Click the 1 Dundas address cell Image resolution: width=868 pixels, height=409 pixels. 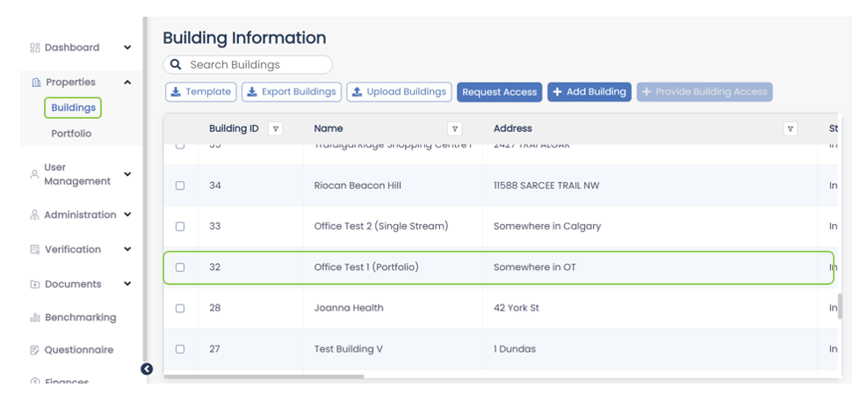515,349
